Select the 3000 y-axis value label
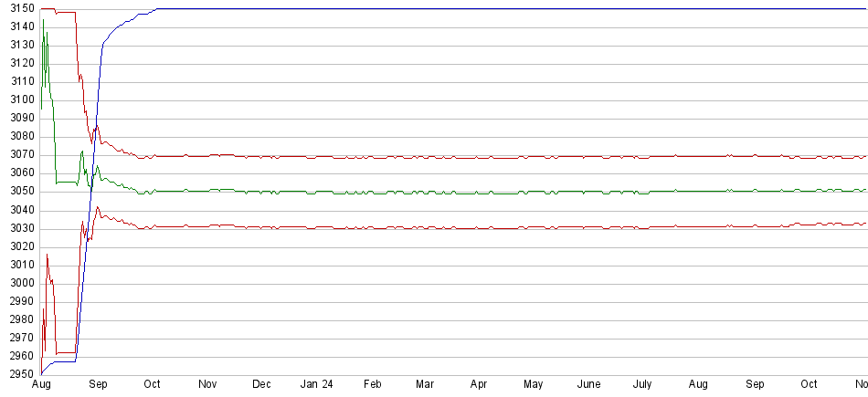868x397 pixels. [x=22, y=283]
